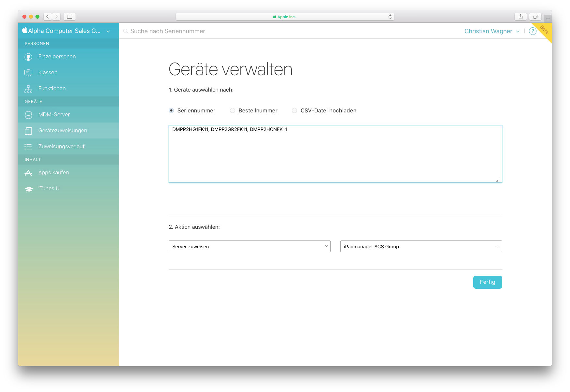Click the Suche nach Seriennummer search field
The height and width of the screenshot is (392, 570).
point(168,31)
